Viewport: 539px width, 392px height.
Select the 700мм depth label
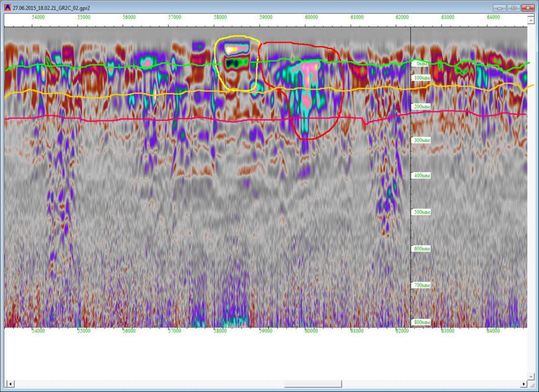point(421,285)
